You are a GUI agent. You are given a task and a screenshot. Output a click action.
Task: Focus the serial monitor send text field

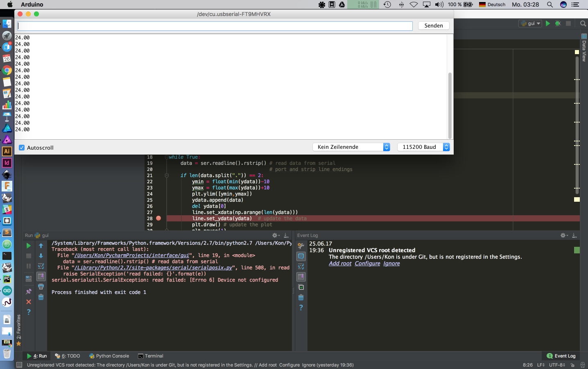215,26
